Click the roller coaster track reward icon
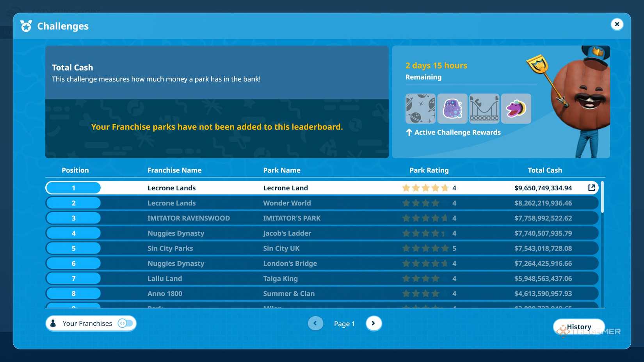 tap(484, 108)
